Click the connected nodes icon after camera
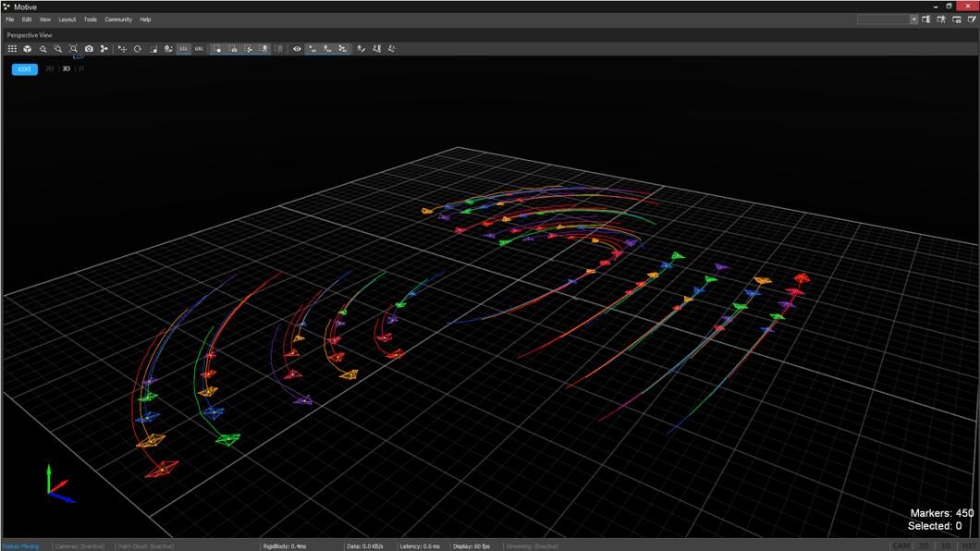Screen dimensions: 980x551 click(104, 49)
